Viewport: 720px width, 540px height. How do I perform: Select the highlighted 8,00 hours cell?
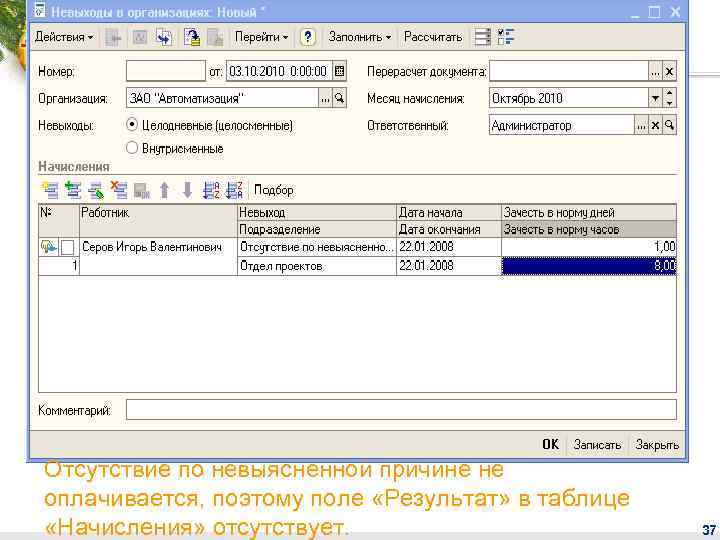(x=589, y=266)
